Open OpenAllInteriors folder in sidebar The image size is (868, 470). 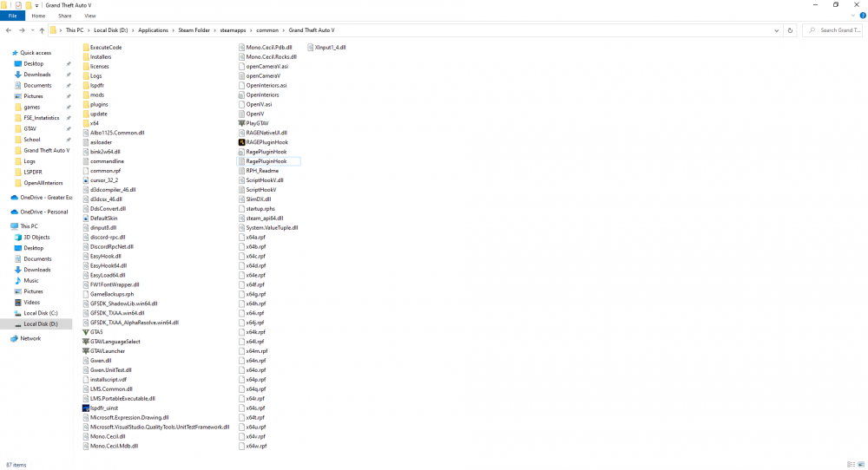43,183
